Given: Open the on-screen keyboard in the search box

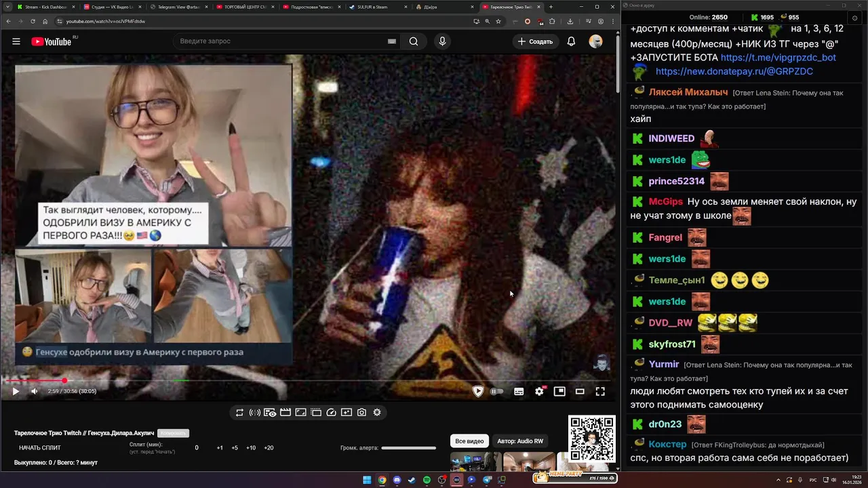Looking at the screenshot, I should tap(392, 41).
